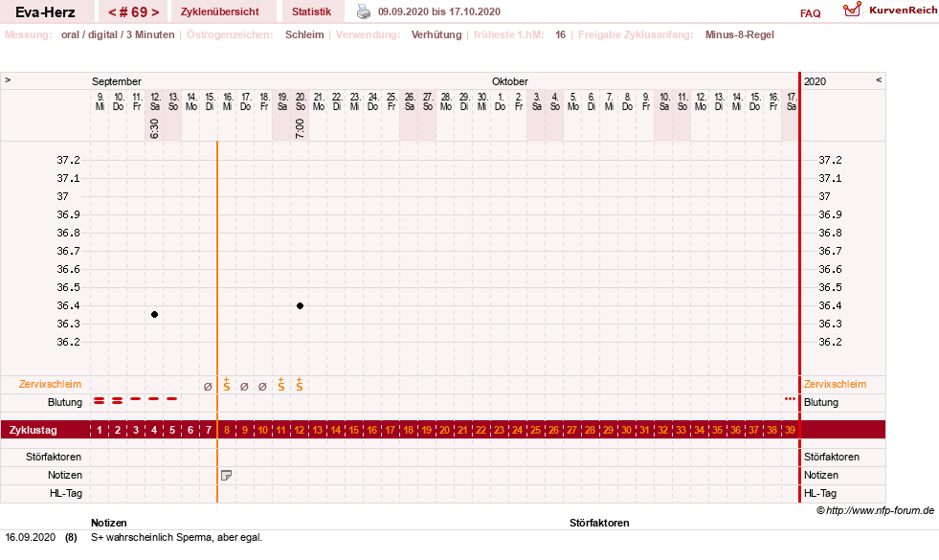Click the printer icon

click(x=364, y=11)
